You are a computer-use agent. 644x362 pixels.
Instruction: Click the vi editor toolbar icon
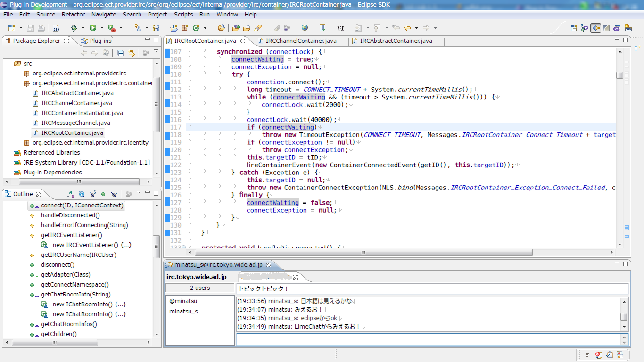pyautogui.click(x=340, y=28)
